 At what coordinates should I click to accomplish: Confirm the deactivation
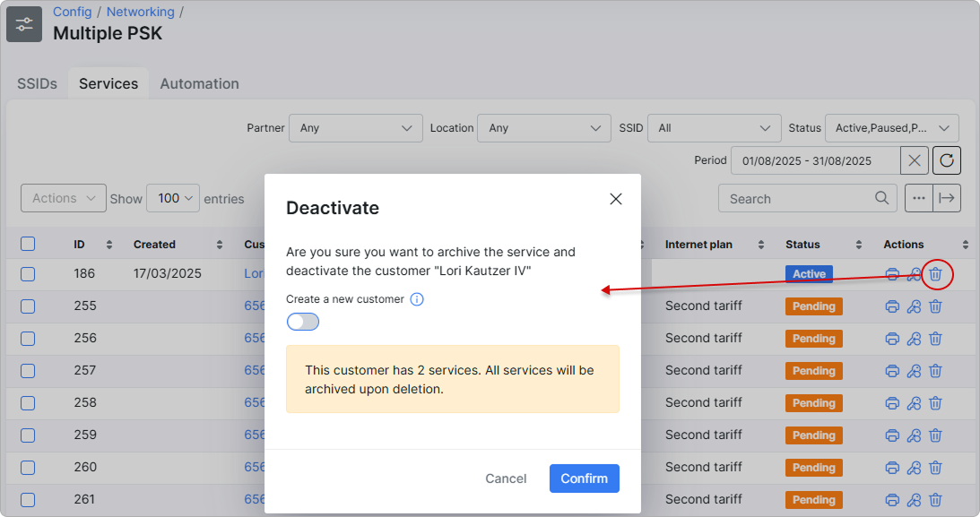pyautogui.click(x=584, y=478)
